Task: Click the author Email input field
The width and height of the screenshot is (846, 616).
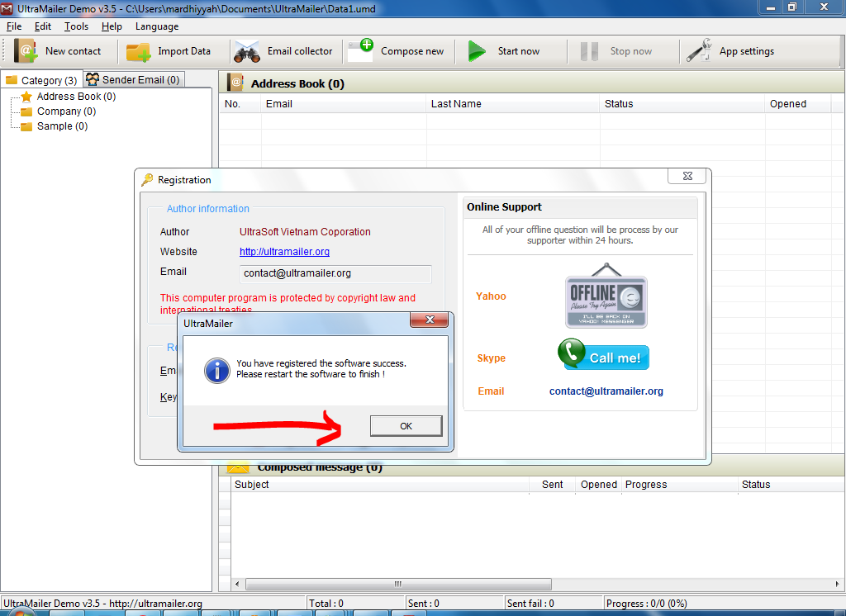Action: pos(335,273)
